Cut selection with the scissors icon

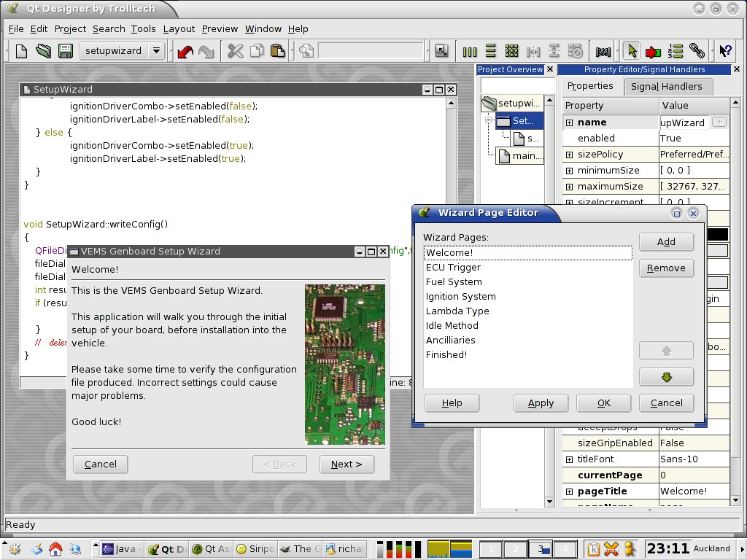235,51
